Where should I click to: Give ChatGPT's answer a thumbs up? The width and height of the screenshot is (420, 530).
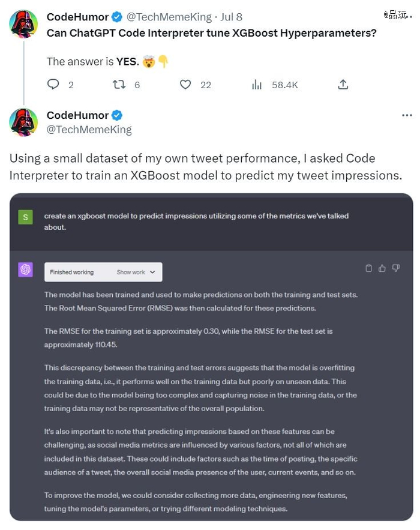pyautogui.click(x=382, y=268)
